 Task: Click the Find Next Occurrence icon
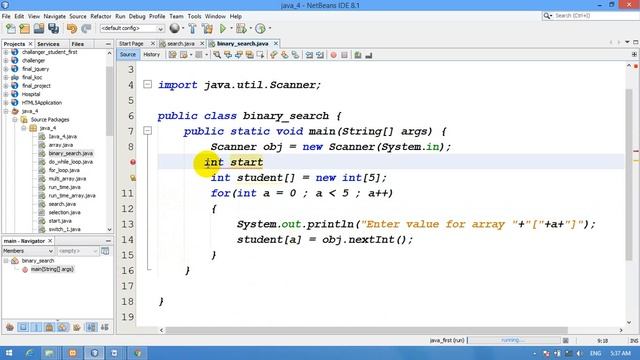coord(239,55)
